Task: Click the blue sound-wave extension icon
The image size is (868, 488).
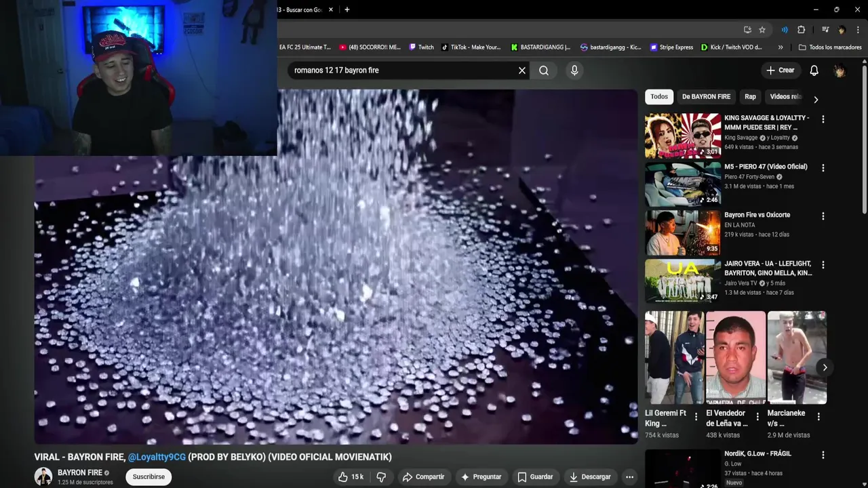Action: tap(785, 30)
